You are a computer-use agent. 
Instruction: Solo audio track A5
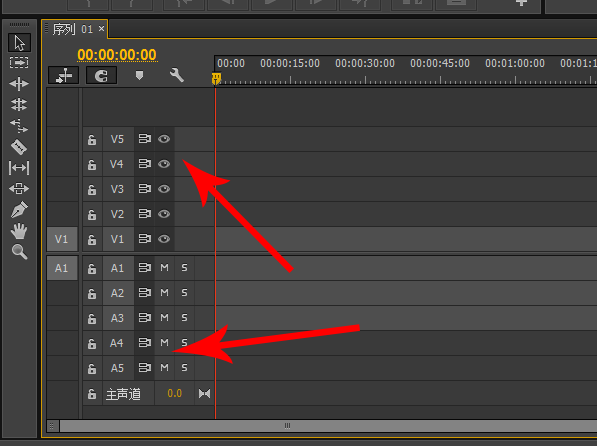pos(185,368)
